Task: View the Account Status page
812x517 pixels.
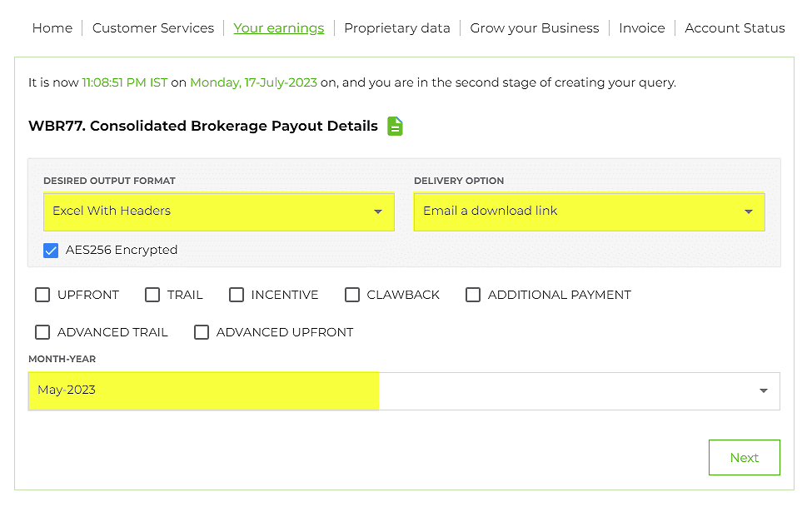Action: [x=735, y=28]
